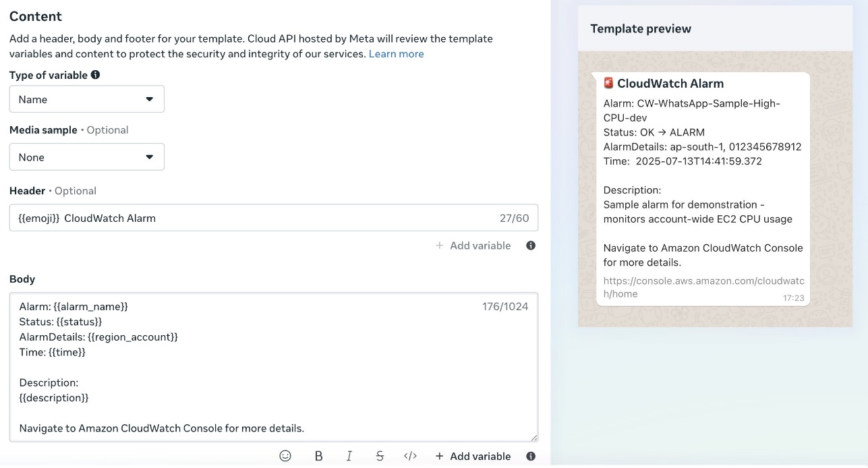Apply bold formatting to body text
Image resolution: width=868 pixels, height=468 pixels.
click(318, 456)
